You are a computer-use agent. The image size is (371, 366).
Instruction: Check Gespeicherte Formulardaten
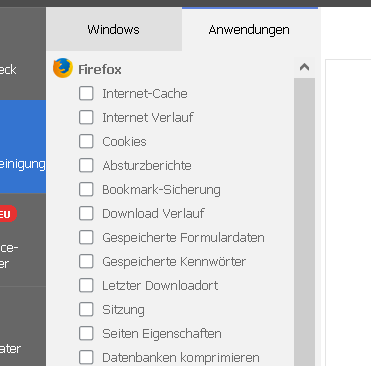pos(86,237)
